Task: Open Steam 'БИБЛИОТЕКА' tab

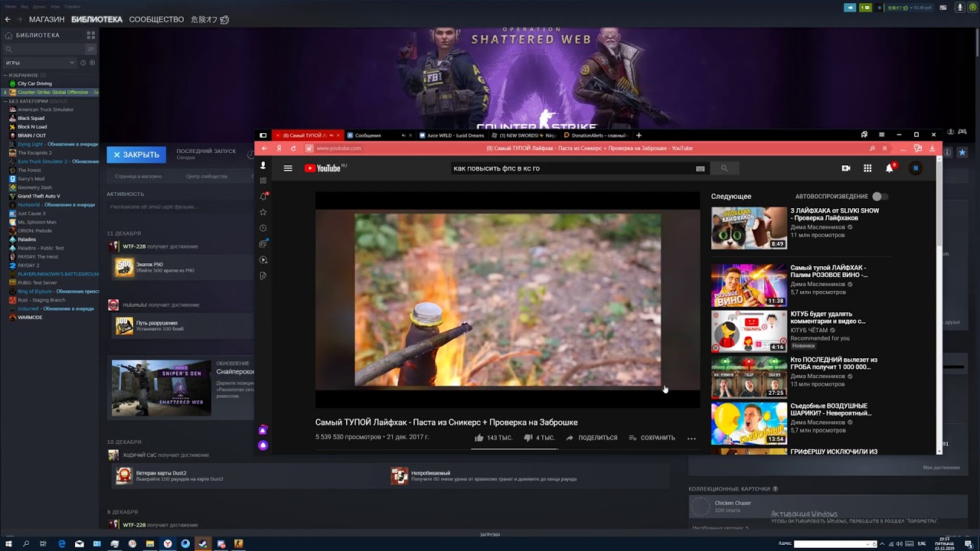Action: click(96, 19)
